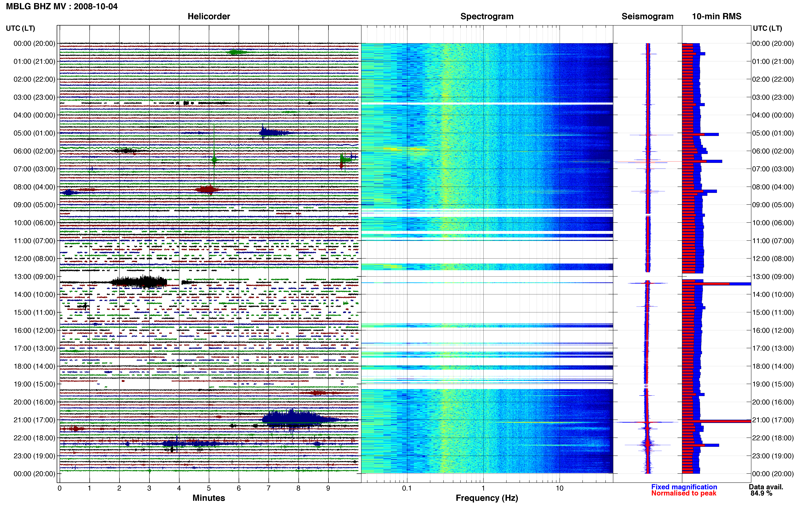Screen dimensions: 812x508
Task: Click the left '13:00 (09:00)' time label
Action: (34, 277)
